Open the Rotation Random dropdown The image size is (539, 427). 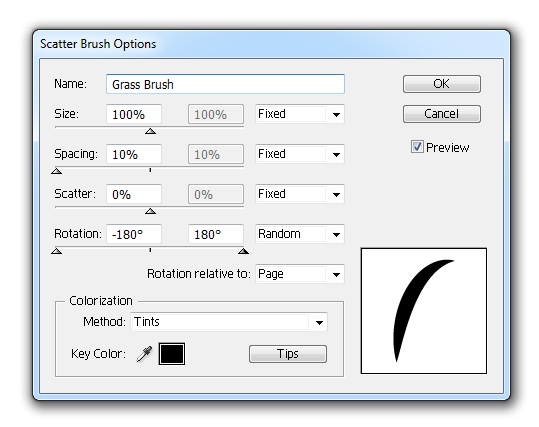coord(300,234)
